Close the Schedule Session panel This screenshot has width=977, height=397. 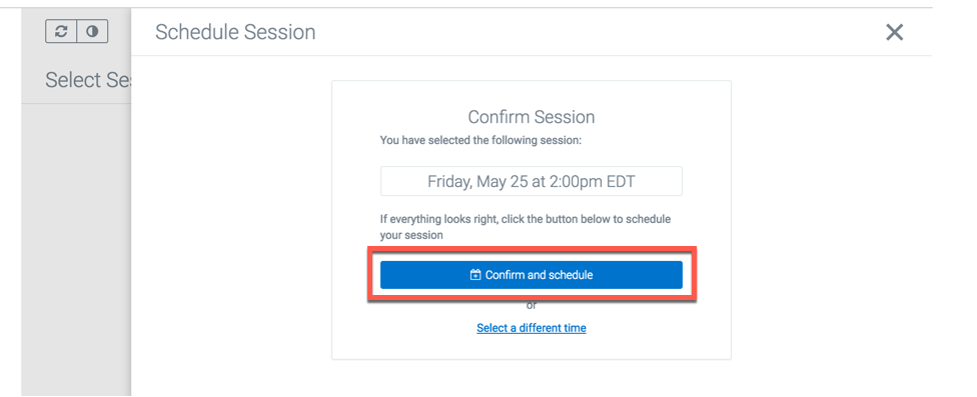point(894,32)
